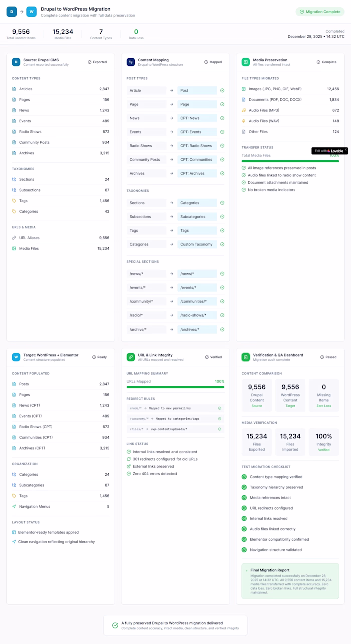Click the URL redirects configured check
The width and height of the screenshot is (351, 644).
pos(244,508)
